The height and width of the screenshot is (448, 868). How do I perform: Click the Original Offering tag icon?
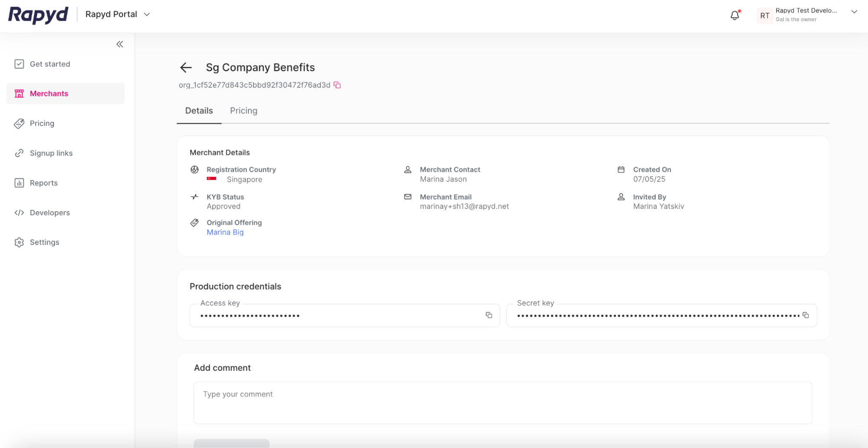[x=195, y=223]
